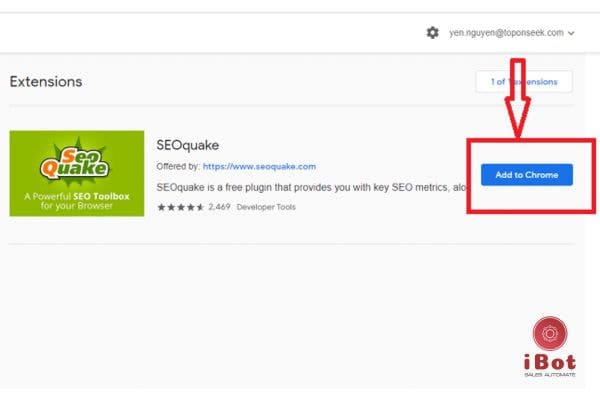Click the Add to Chrome button

[x=526, y=174]
